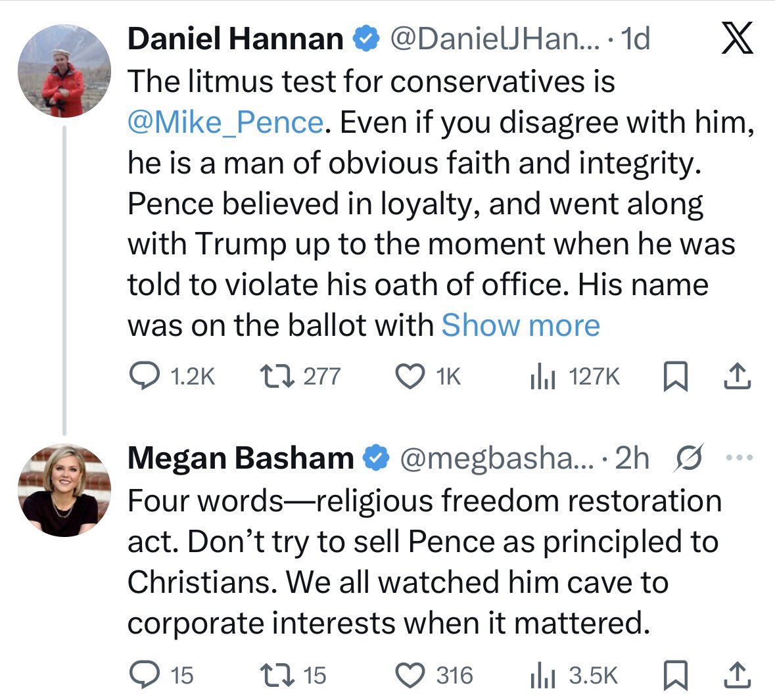Open Megan Basham's profile picture
Image resolution: width=775 pixels, height=700 pixels.
click(x=64, y=490)
